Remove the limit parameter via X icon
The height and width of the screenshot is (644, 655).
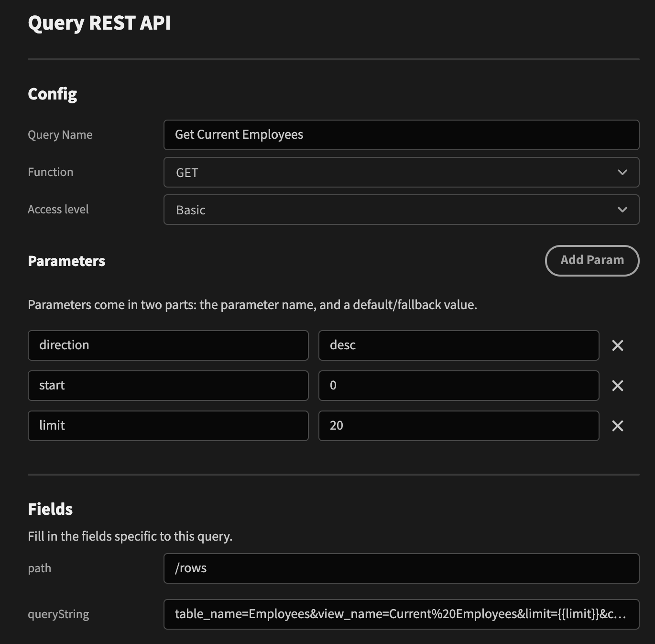coord(618,426)
